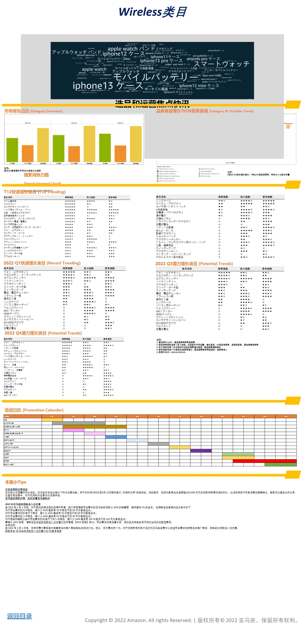The height and width of the screenshot is (644, 305).
Task: Click the purple bar in the promotion calendar
Action: pos(201,451)
